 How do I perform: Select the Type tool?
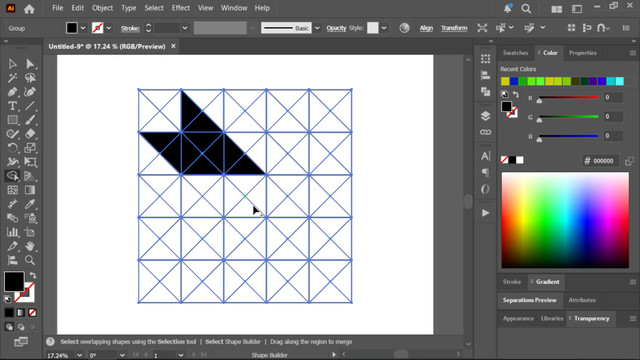pyautogui.click(x=12, y=106)
